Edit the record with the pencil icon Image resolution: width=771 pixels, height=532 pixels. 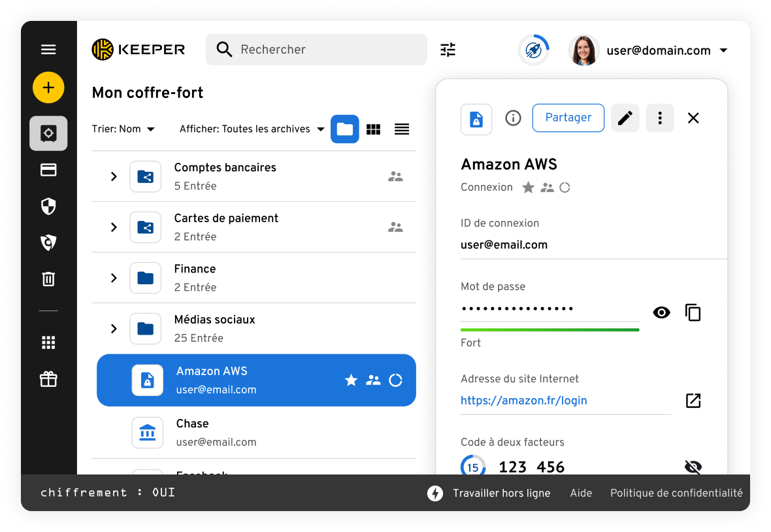click(x=625, y=118)
